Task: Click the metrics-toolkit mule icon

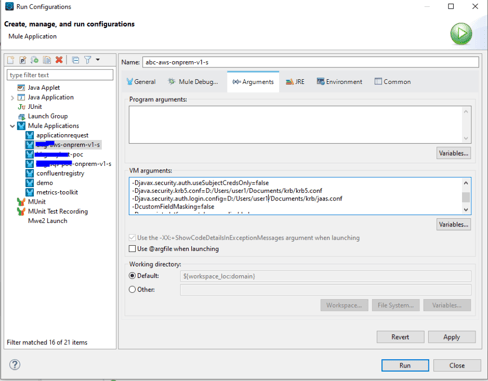Action: [x=30, y=192]
